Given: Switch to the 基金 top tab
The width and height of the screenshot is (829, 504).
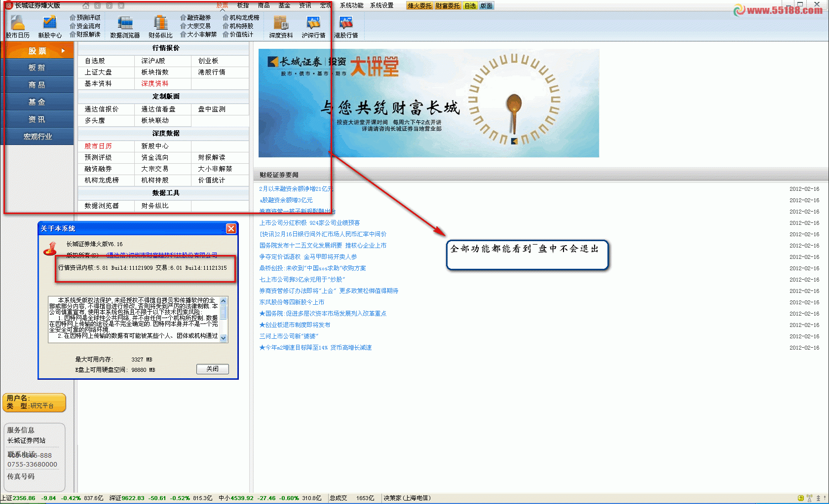Looking at the screenshot, I should coord(284,5).
